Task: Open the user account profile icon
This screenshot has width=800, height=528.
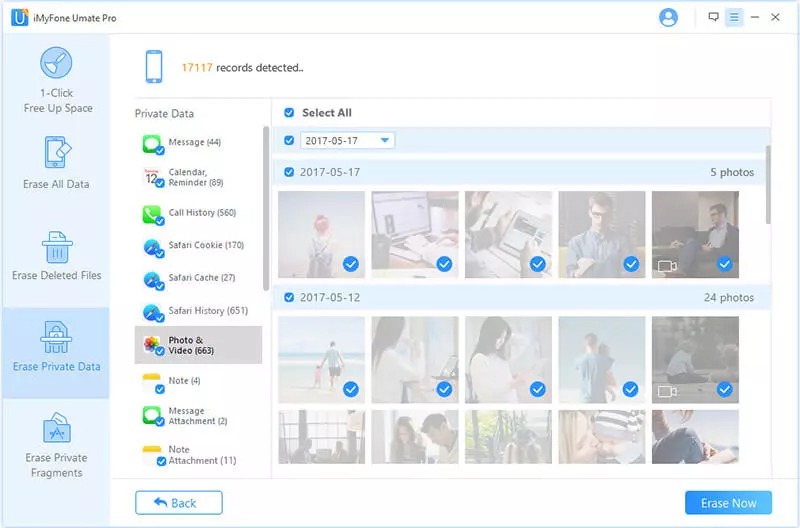Action: pyautogui.click(x=668, y=17)
